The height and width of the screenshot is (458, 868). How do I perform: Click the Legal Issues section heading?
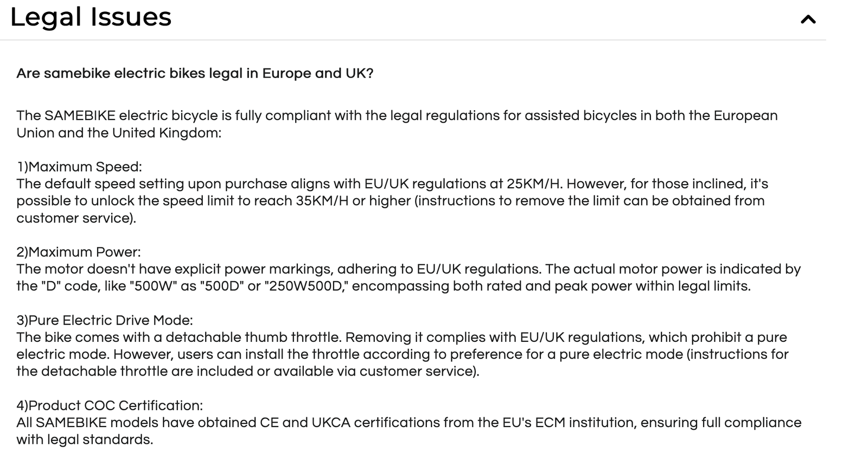pos(91,17)
